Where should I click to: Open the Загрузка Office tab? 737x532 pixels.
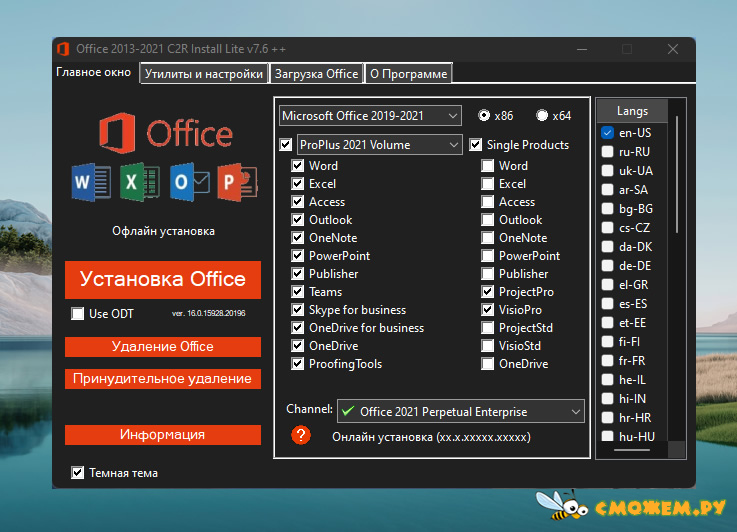point(316,74)
